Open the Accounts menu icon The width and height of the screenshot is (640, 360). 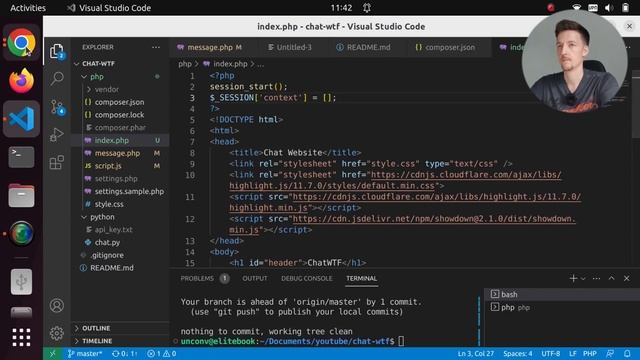[57, 305]
